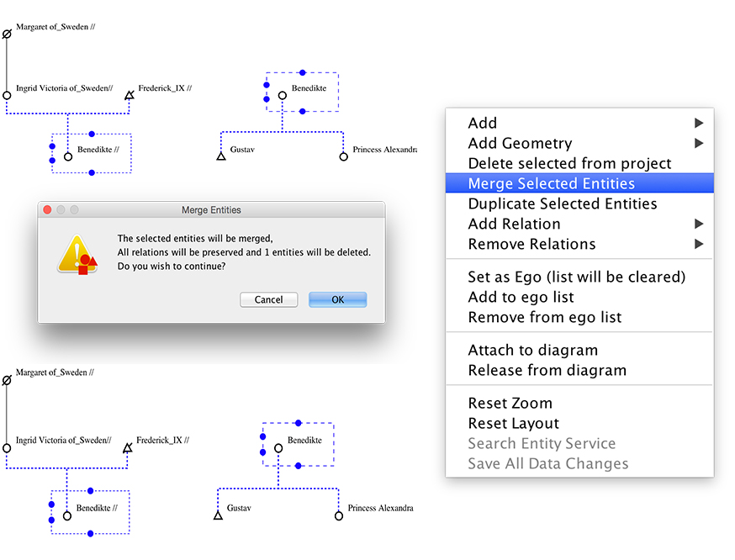Click bottom selection handle of upper-left Benedikte // box
This screenshot has height=560, width=735.
click(92, 173)
